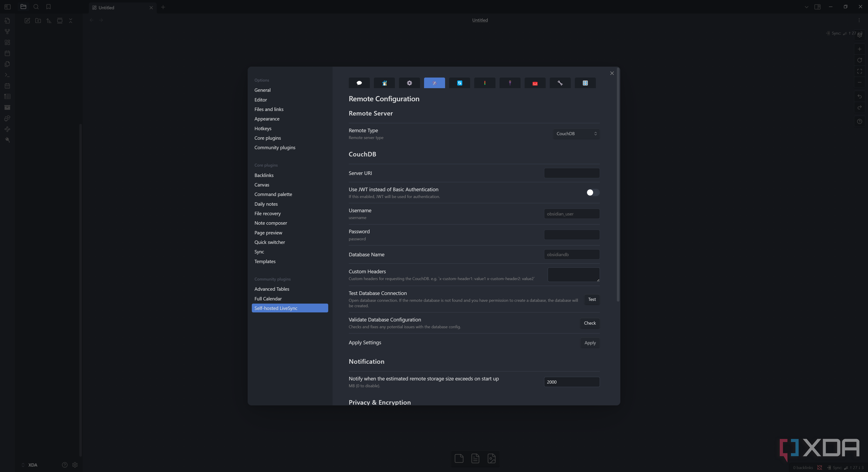Open the Maintenance wrench tab

click(560, 83)
